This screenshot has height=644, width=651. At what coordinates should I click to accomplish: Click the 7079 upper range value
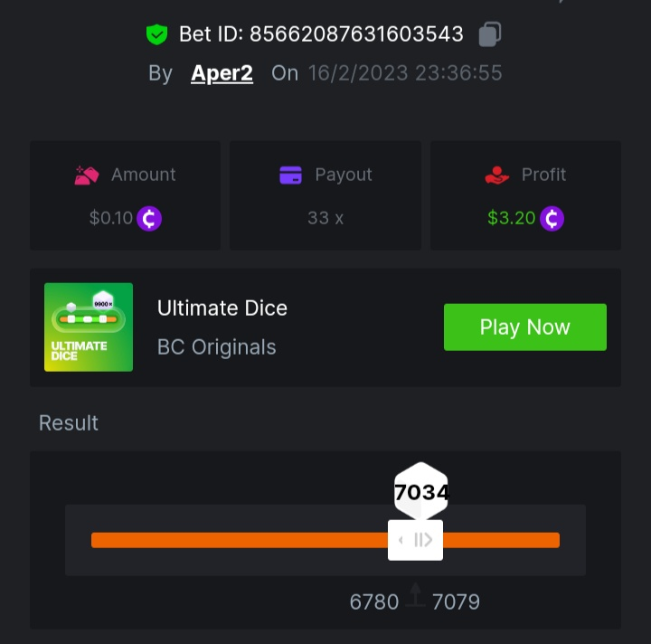(456, 601)
